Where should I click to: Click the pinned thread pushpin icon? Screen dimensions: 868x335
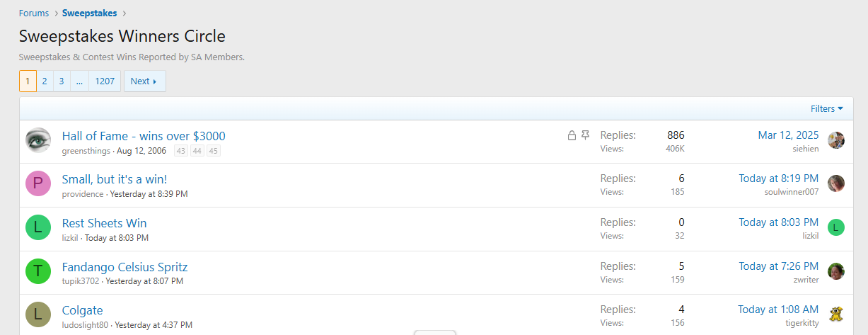[x=586, y=135]
